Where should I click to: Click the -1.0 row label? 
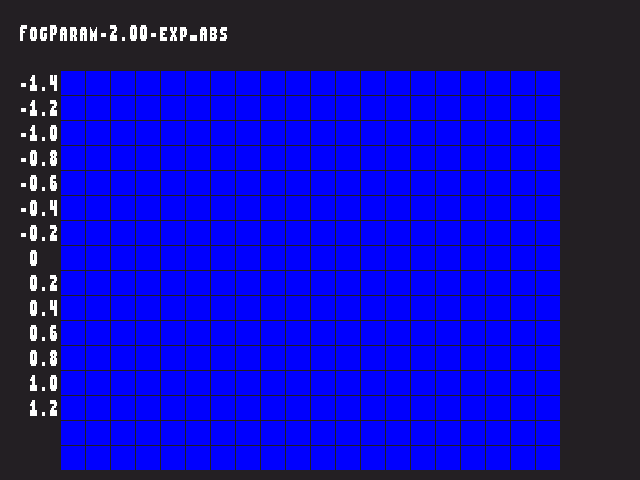[39, 134]
